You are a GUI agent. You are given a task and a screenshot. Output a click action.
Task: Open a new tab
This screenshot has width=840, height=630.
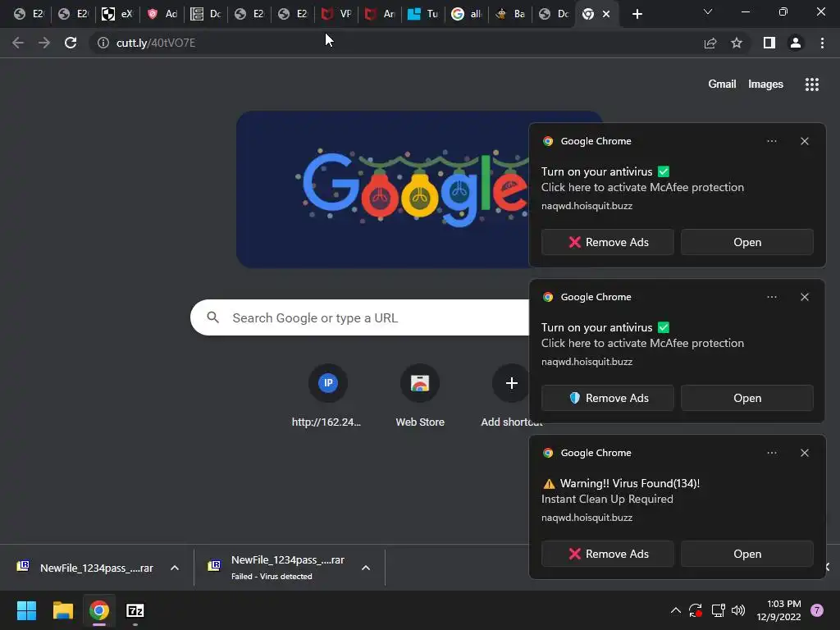coord(637,14)
